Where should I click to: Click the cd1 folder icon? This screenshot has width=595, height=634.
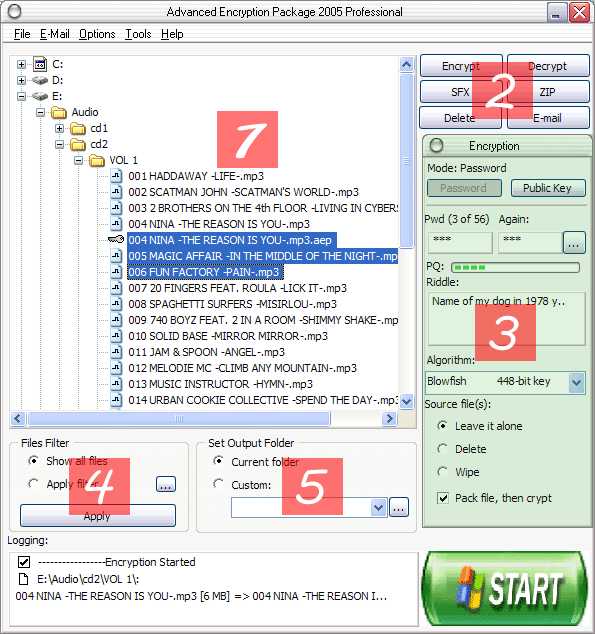(78, 129)
